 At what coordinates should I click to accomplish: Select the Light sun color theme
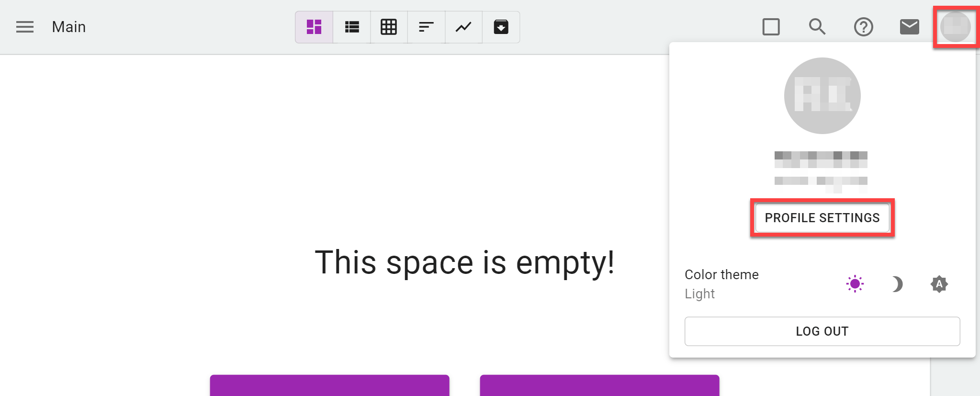click(x=855, y=284)
